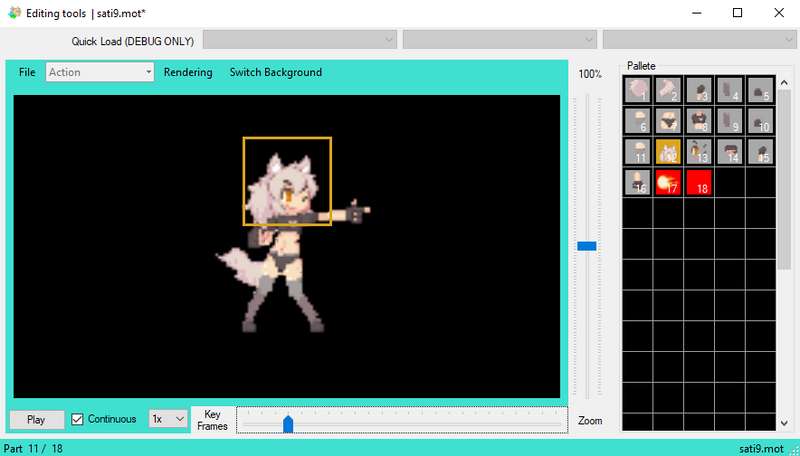The image size is (800, 456).
Task: Open the File menu
Action: (27, 72)
